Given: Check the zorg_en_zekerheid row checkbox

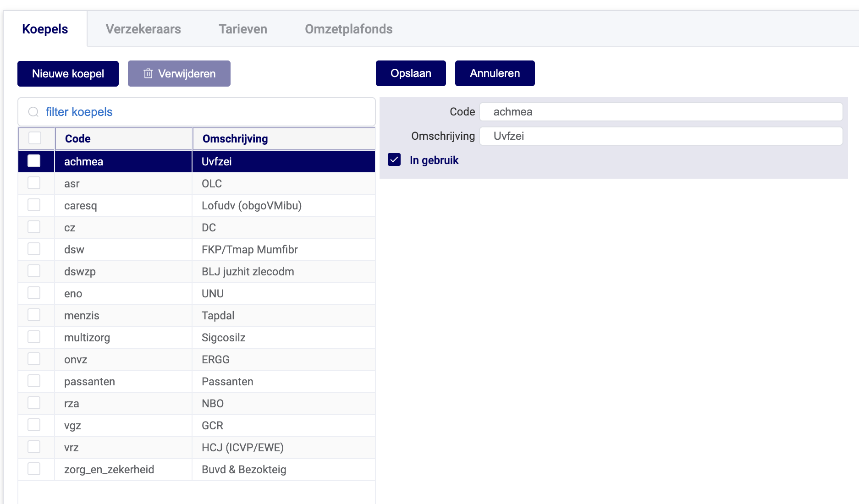Looking at the screenshot, I should coord(34,469).
